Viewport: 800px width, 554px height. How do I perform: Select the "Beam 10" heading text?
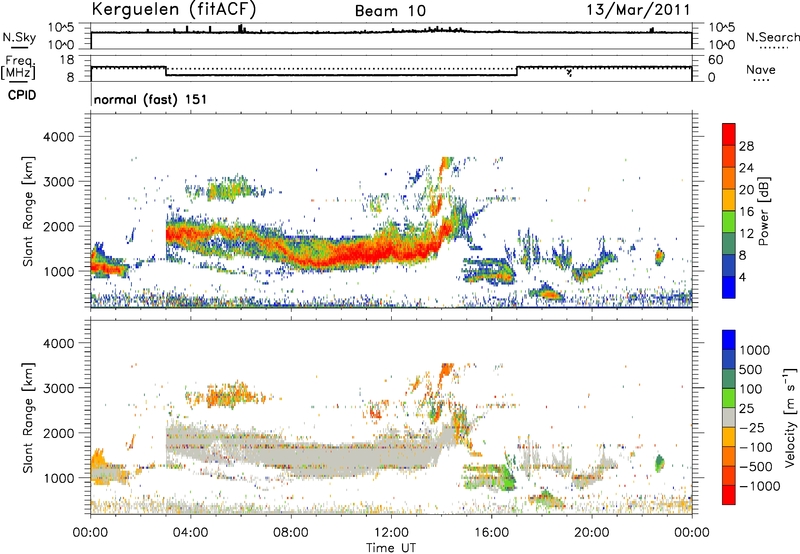click(390, 11)
